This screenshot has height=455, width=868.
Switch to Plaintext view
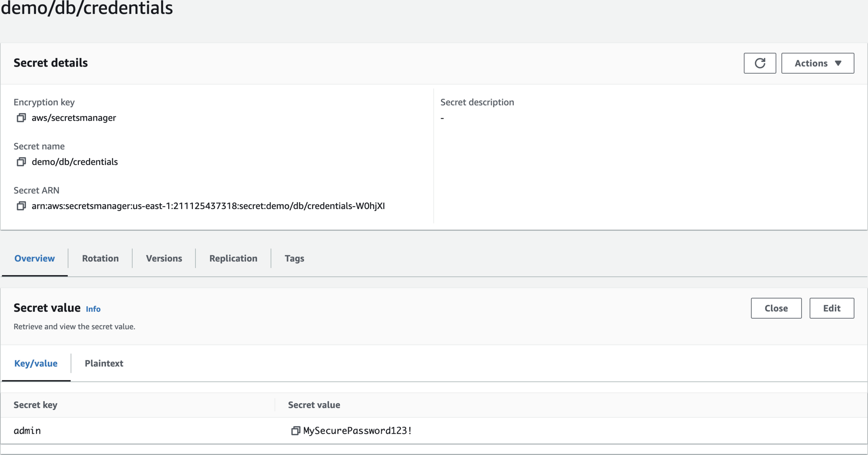tap(104, 363)
